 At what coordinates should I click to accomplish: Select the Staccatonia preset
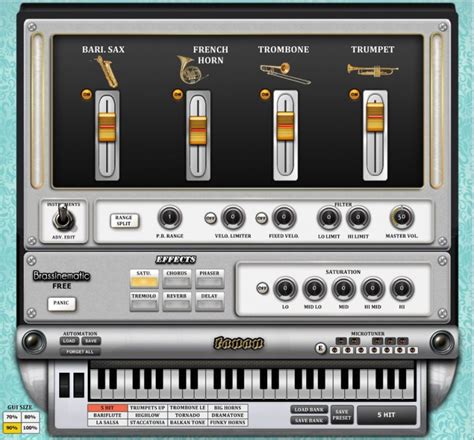click(148, 422)
